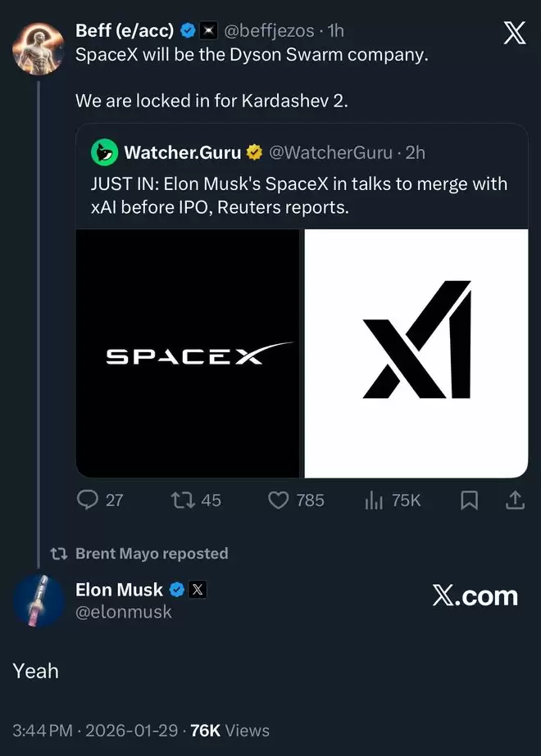Screen dimensions: 541x756
Task: Click the X affiliate badge beside Beff's name
Action: coord(209,30)
